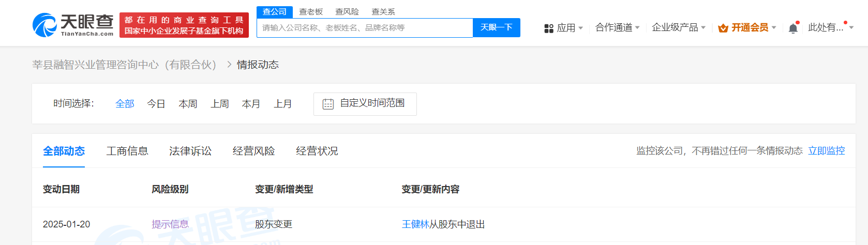868x245 pixels.
Task: Click the 天眼一下 search button
Action: click(x=497, y=28)
